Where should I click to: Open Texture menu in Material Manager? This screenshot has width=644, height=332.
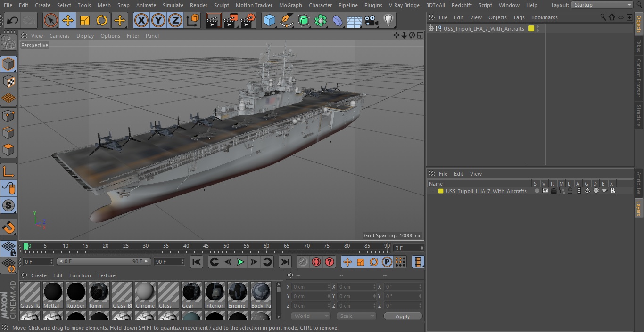tap(106, 275)
